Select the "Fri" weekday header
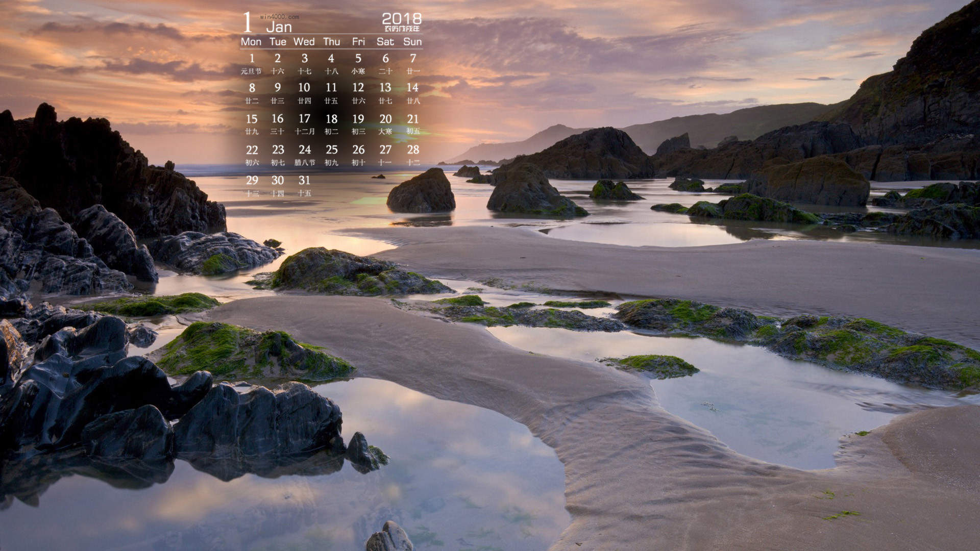This screenshot has height=551, width=980. coord(358,42)
